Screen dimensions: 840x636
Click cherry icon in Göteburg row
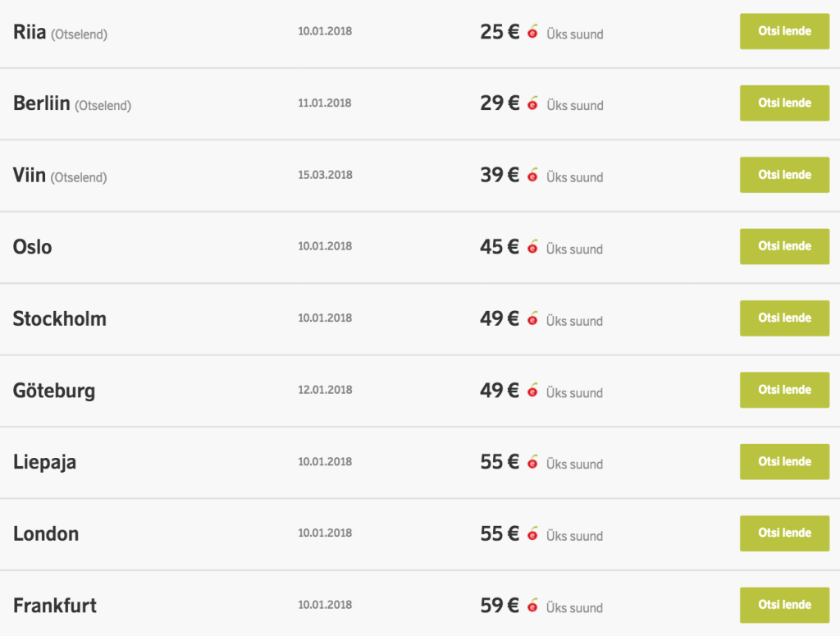click(532, 391)
